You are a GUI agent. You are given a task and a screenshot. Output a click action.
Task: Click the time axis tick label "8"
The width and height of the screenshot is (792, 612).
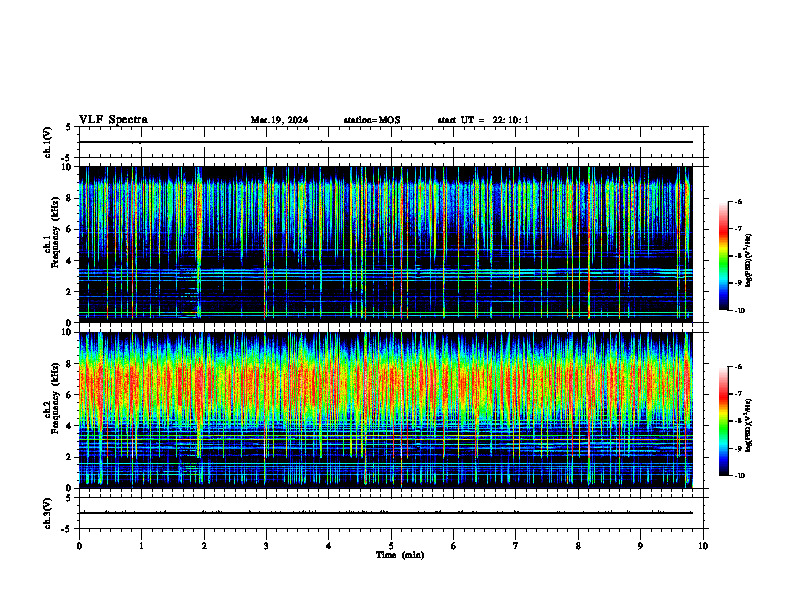tap(578, 546)
